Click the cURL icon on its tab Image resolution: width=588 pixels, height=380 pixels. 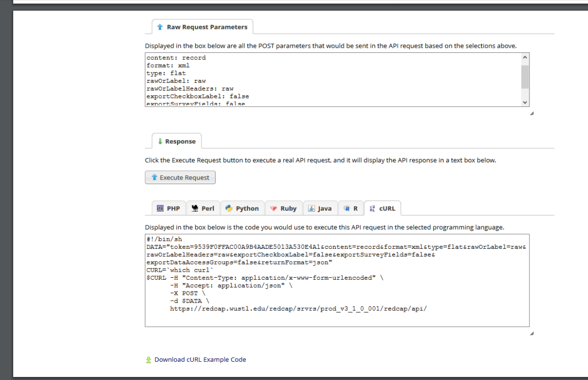[x=373, y=208]
